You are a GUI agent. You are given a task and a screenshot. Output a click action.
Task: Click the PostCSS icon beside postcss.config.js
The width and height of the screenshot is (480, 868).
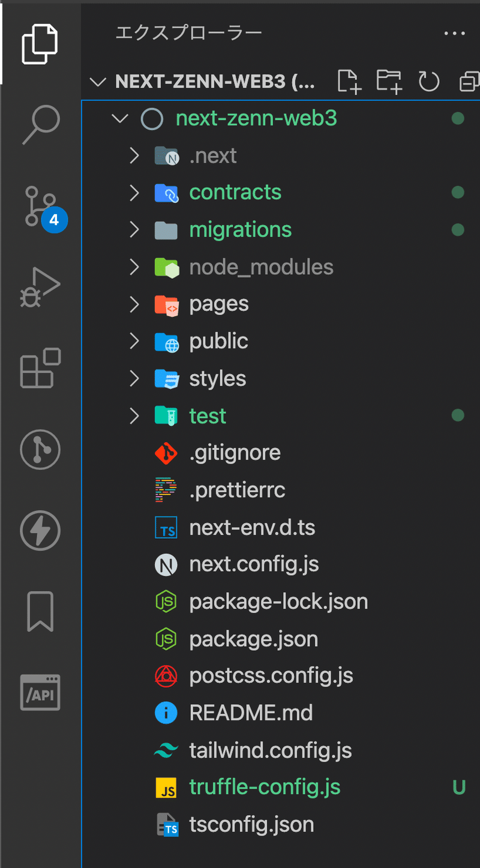(166, 676)
